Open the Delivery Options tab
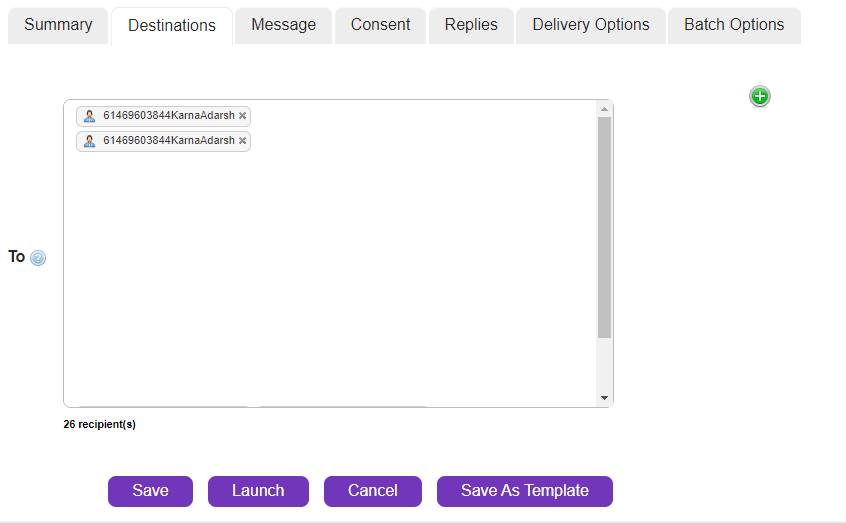The width and height of the screenshot is (846, 523). pyautogui.click(x=590, y=25)
